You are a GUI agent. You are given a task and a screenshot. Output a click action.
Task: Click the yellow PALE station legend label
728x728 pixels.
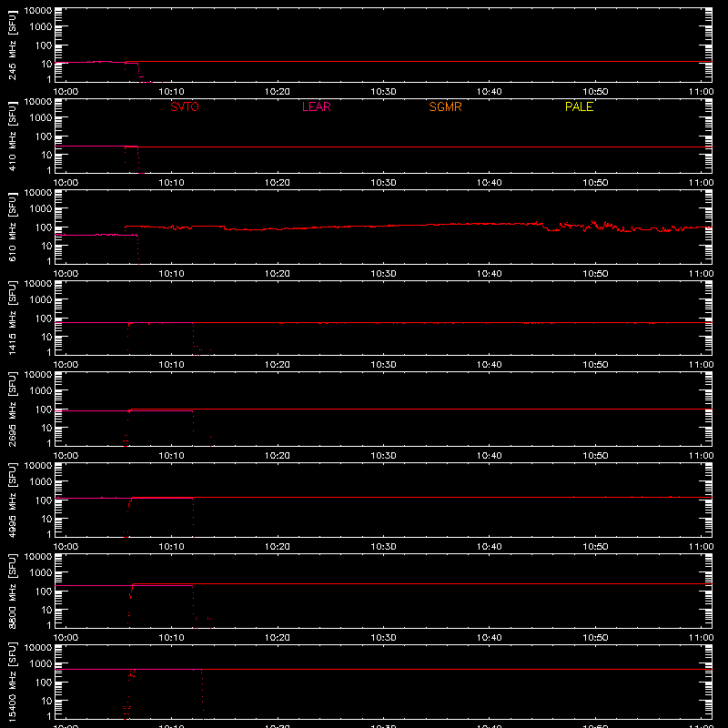pyautogui.click(x=579, y=106)
